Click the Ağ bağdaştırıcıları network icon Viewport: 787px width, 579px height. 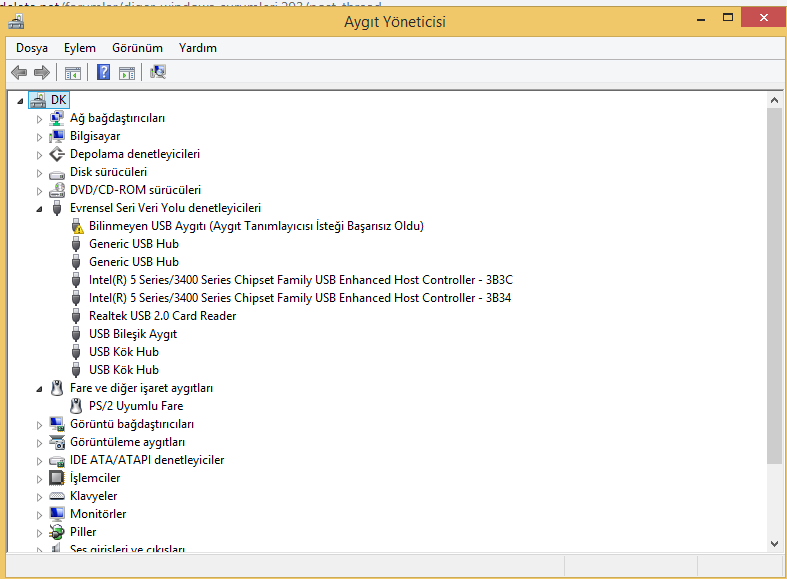(x=57, y=118)
